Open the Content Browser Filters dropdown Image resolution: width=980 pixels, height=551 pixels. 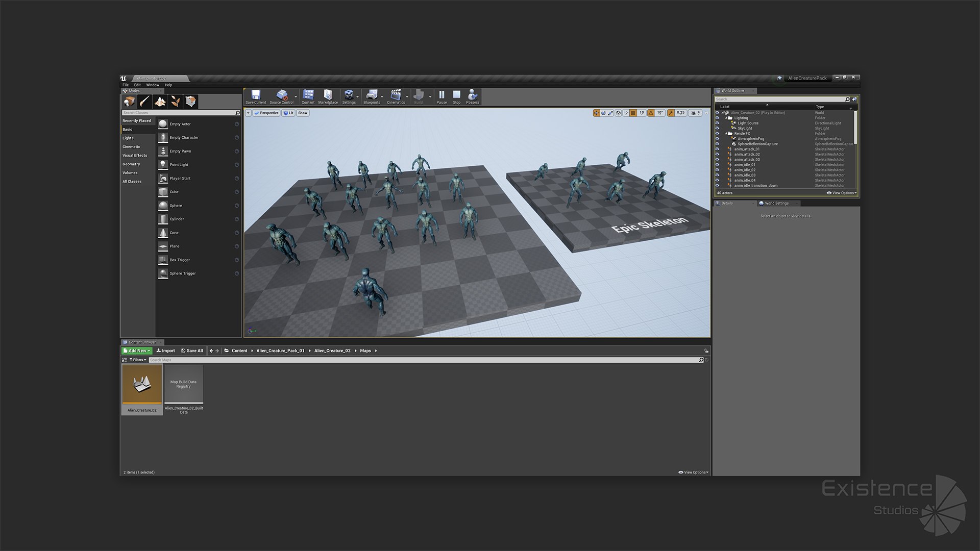(x=138, y=360)
